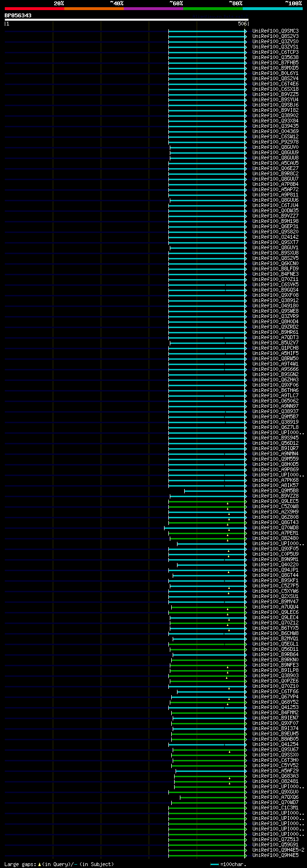This screenshot has width=307, height=868.
Task: Select label UniRef100_Q1PCH8
Action: [x=275, y=348]
